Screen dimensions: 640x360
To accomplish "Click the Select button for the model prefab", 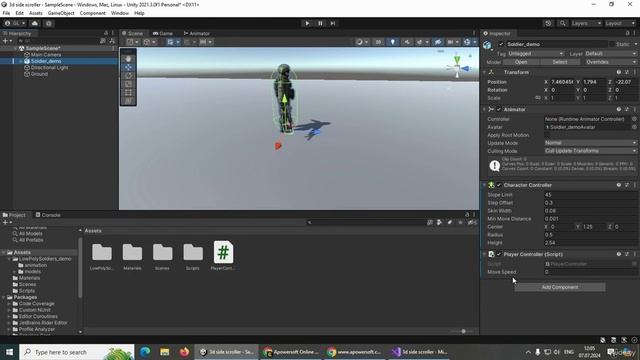I will pos(560,62).
